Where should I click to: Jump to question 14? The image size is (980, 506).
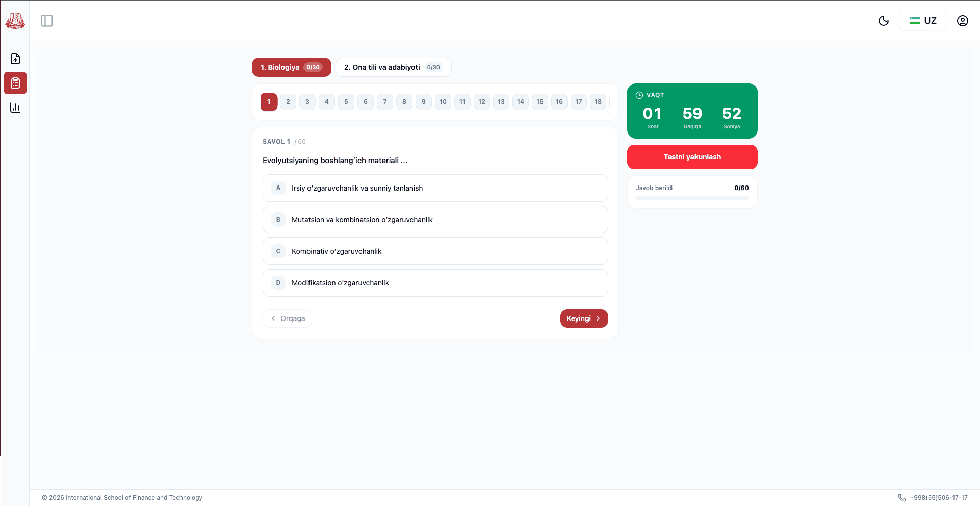point(521,102)
